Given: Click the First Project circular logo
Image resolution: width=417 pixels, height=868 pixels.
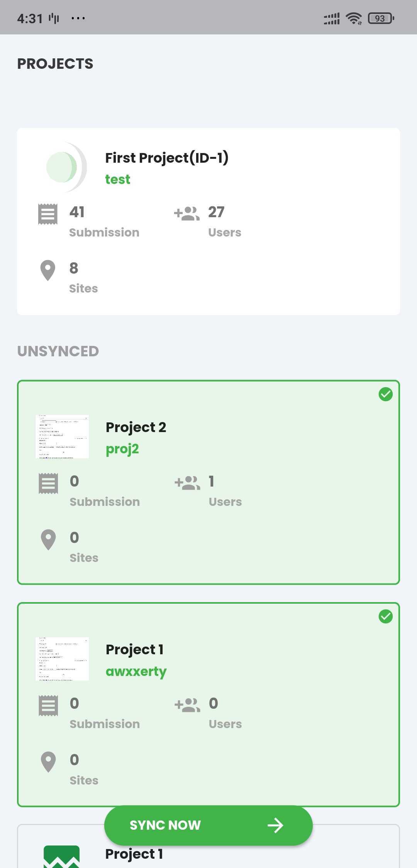Looking at the screenshot, I should [x=66, y=167].
